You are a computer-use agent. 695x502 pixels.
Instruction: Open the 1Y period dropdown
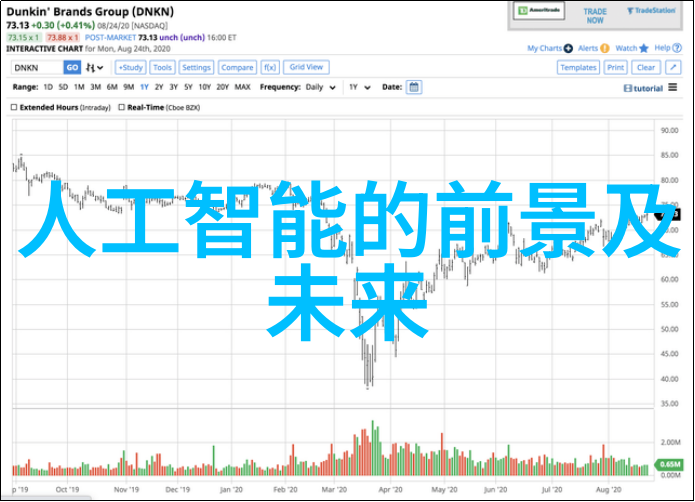(x=359, y=87)
